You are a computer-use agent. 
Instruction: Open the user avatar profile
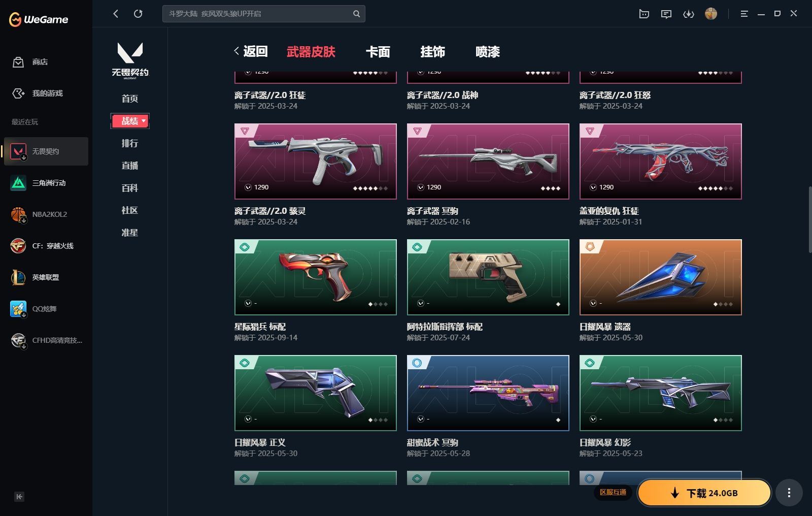pyautogui.click(x=711, y=14)
